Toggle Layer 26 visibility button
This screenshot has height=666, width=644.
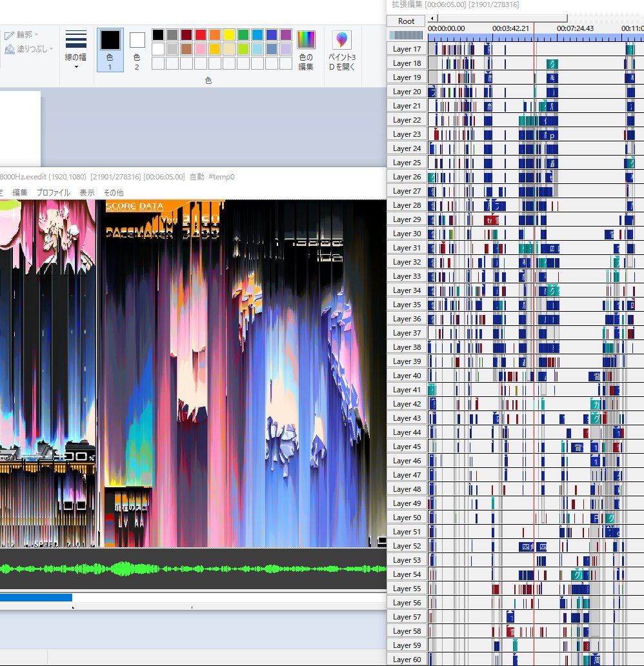[406, 177]
